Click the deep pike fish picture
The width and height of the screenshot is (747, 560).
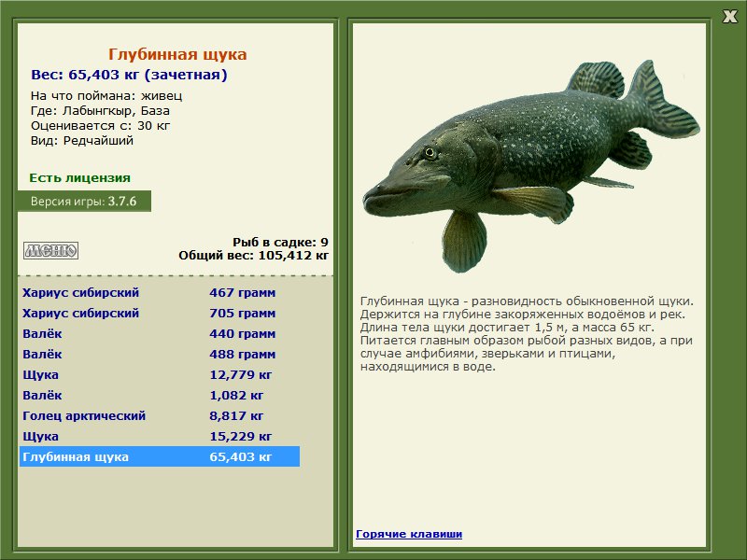click(531, 164)
